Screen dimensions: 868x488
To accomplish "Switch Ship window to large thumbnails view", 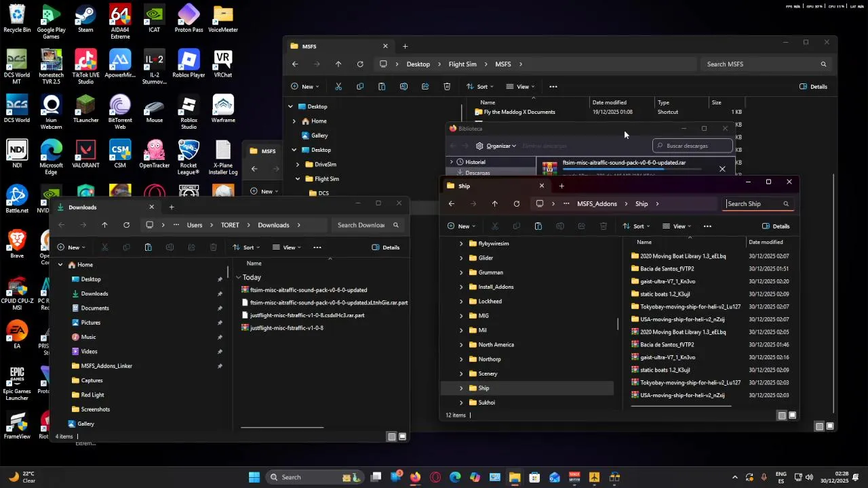I will [x=792, y=415].
